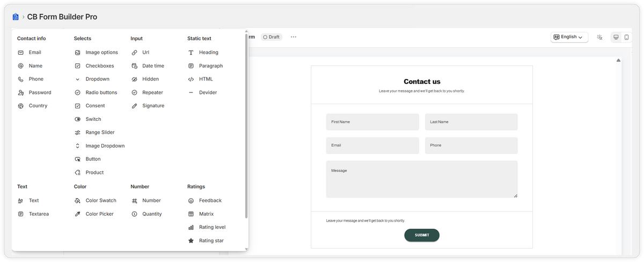644x262 pixels.
Task: Click the Matrix grid icon
Action: point(191,214)
